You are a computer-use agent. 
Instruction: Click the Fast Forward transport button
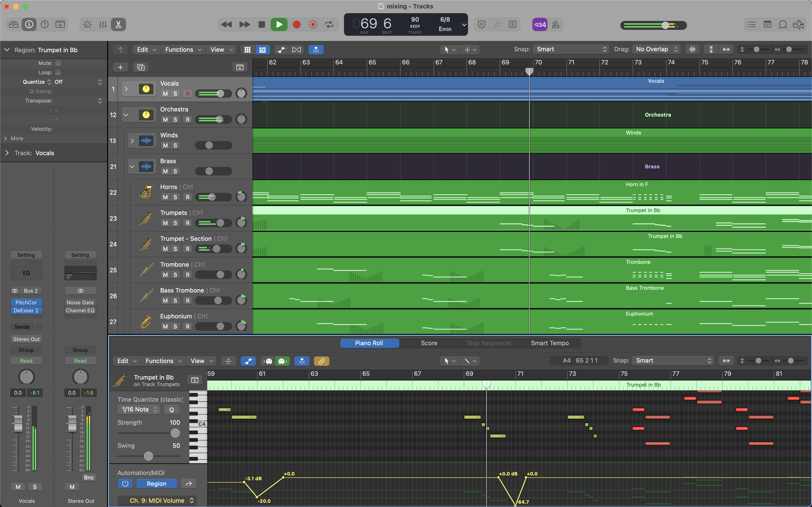pos(245,24)
